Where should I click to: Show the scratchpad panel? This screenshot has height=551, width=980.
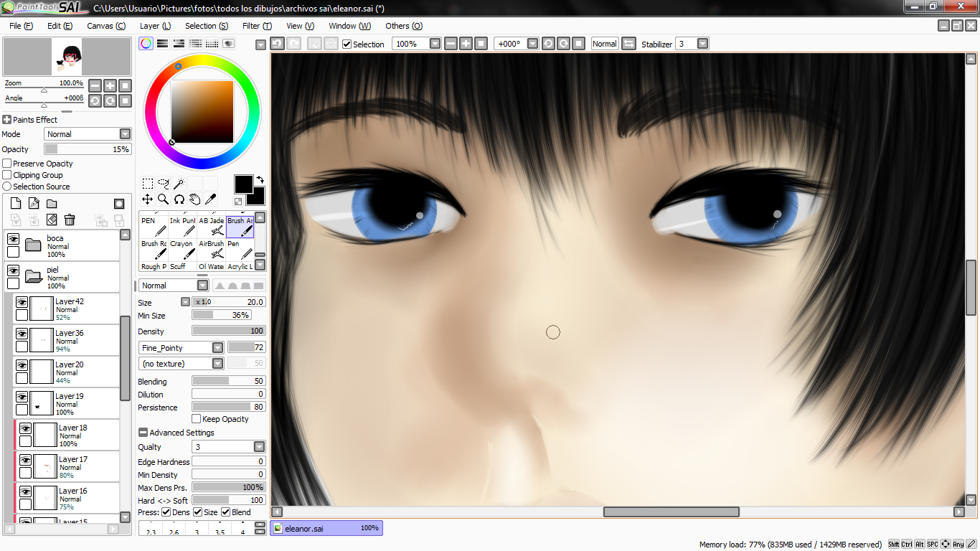tap(229, 44)
